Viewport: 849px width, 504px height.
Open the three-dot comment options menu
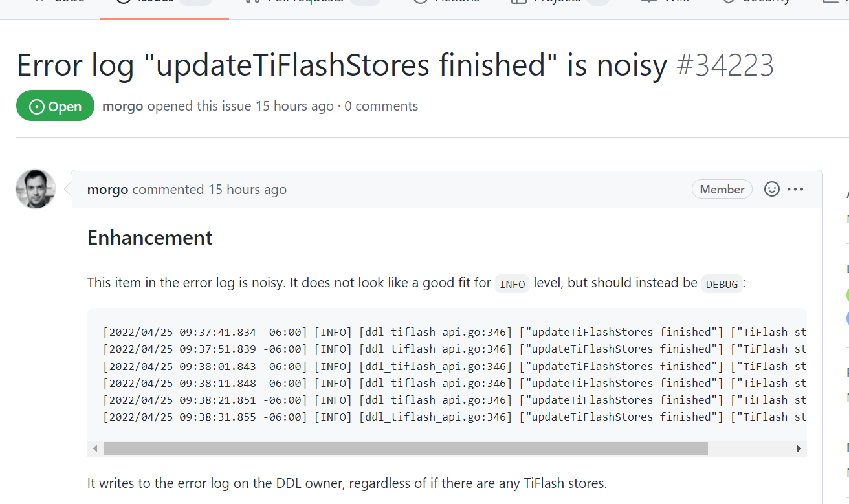click(x=795, y=190)
